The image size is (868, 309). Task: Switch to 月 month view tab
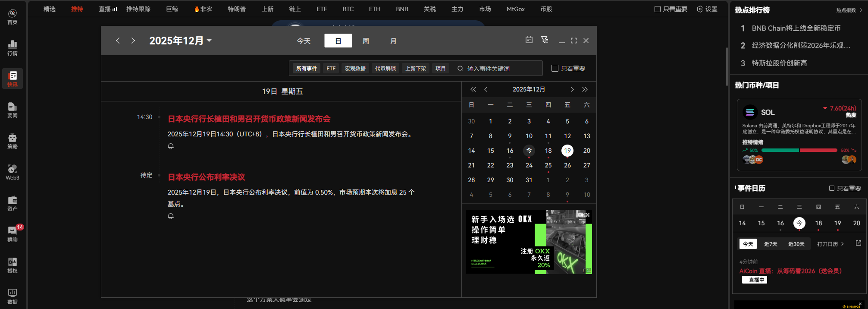pos(393,41)
